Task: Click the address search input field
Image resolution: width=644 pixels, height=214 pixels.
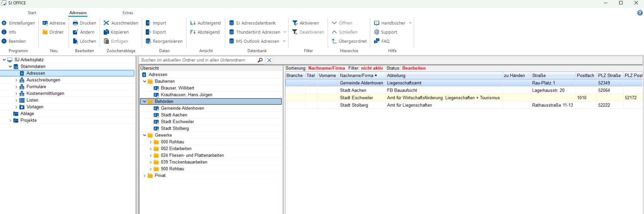Action: coord(198,60)
